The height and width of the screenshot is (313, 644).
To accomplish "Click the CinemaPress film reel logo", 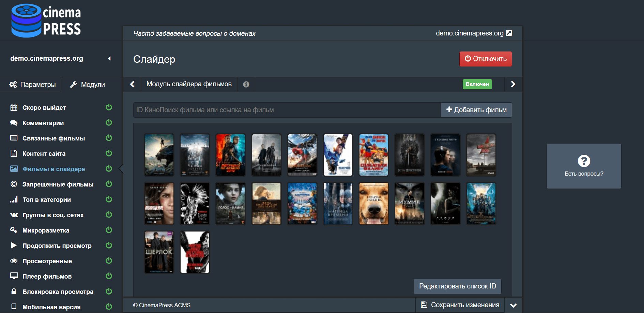I will 27,20.
